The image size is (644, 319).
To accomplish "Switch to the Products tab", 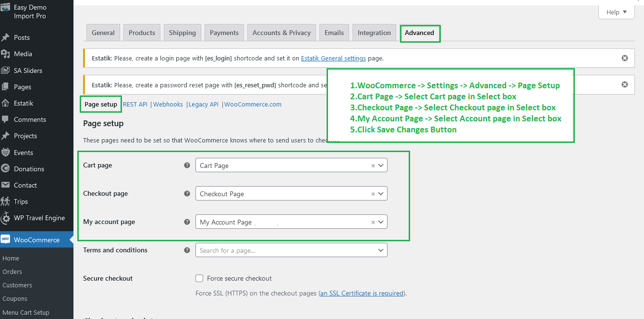I will 142,33.
